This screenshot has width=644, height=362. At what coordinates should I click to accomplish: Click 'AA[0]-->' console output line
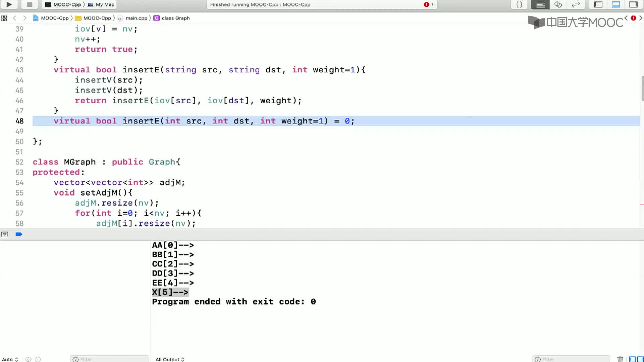[173, 245]
